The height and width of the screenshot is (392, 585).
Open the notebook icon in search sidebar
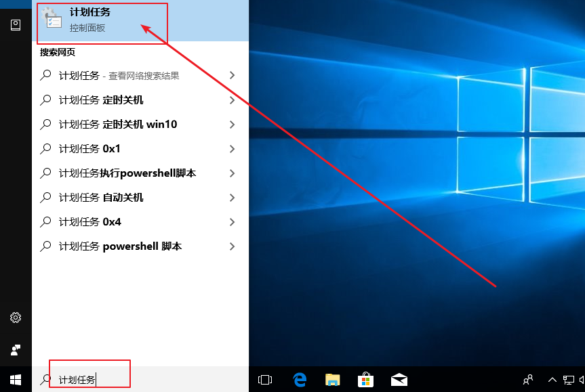click(x=16, y=25)
